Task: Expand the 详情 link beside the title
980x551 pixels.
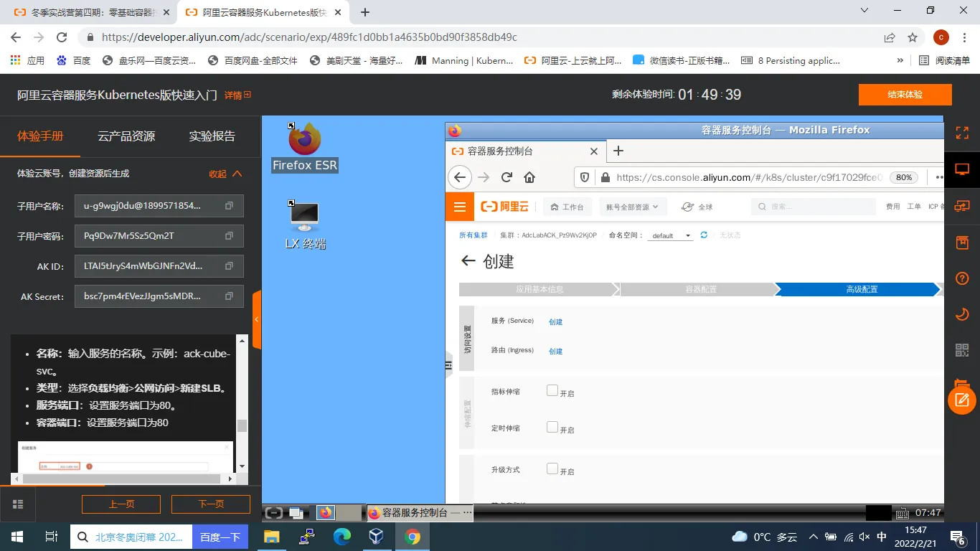Action: [237, 95]
